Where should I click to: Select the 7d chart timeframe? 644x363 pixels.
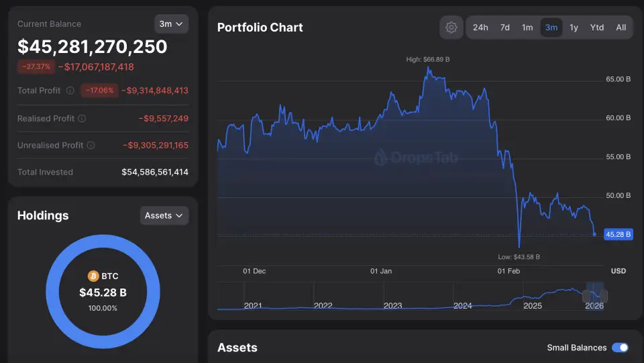click(x=504, y=28)
